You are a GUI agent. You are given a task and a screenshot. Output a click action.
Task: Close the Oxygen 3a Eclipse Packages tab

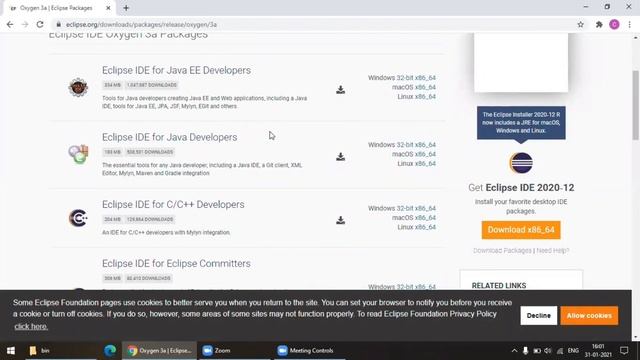(x=108, y=8)
